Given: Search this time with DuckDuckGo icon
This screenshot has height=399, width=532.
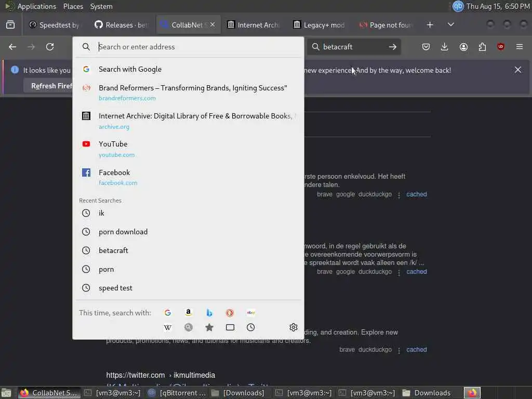Looking at the screenshot, I should pyautogui.click(x=230, y=313).
